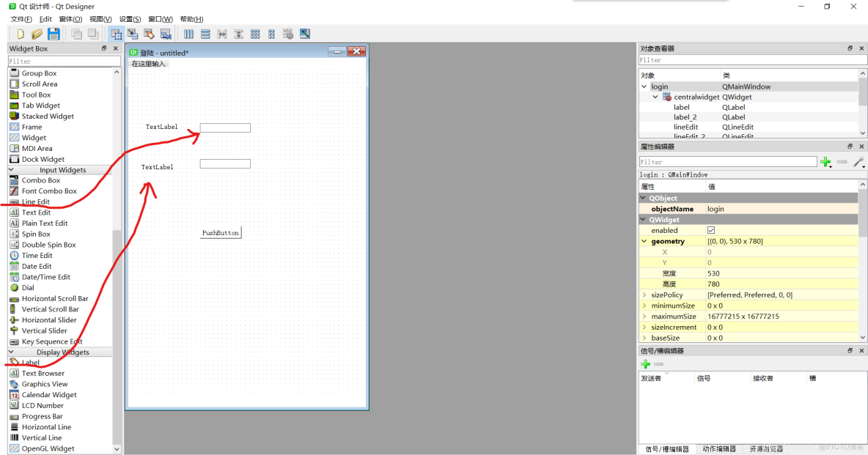The height and width of the screenshot is (455, 868).
Task: Expand the sizePolicy property row
Action: 643,295
